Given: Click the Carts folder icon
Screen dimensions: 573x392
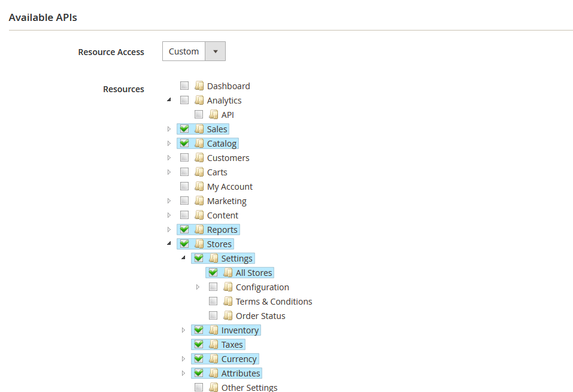Looking at the screenshot, I should coord(199,172).
